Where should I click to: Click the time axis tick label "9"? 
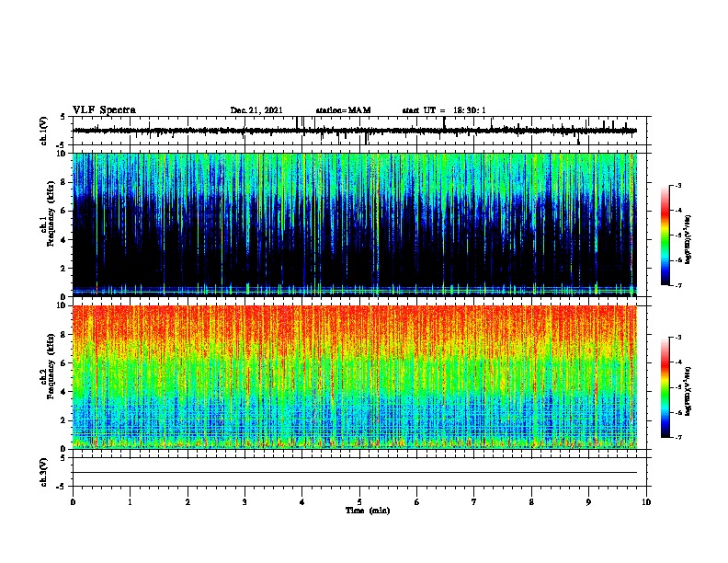[x=588, y=502]
